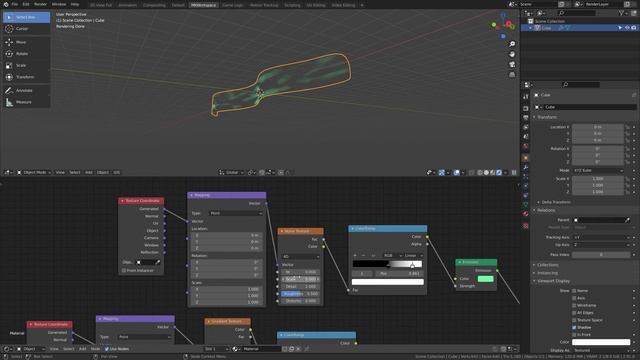
Task: Expand the Delta Transform panel
Action: (556, 202)
